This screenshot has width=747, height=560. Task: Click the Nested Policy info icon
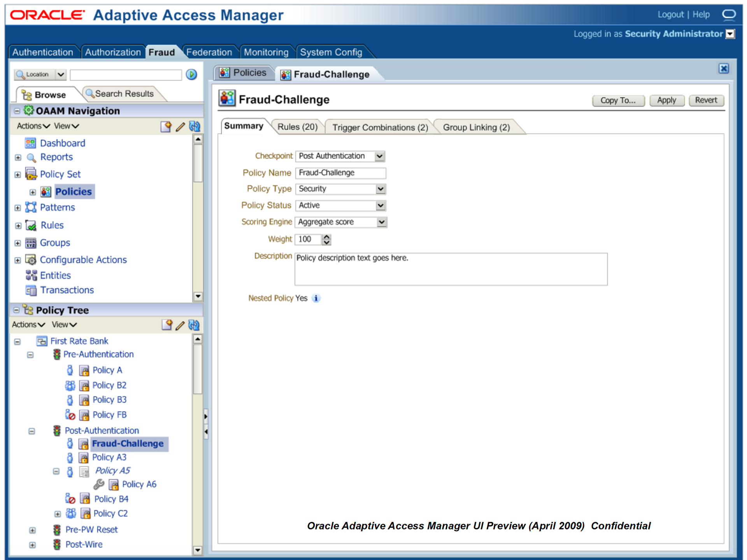pos(316,298)
